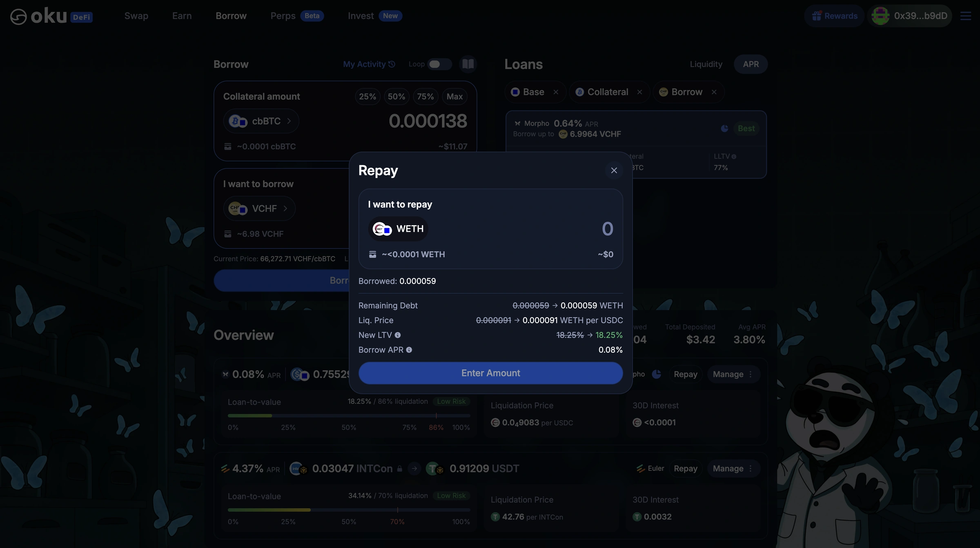This screenshot has height=548, width=980.
Task: Click the Enter Amount button
Action: coord(490,373)
